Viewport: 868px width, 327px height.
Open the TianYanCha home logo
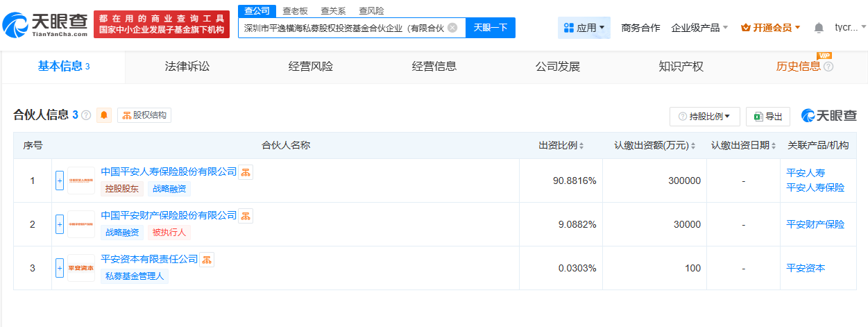click(x=45, y=24)
